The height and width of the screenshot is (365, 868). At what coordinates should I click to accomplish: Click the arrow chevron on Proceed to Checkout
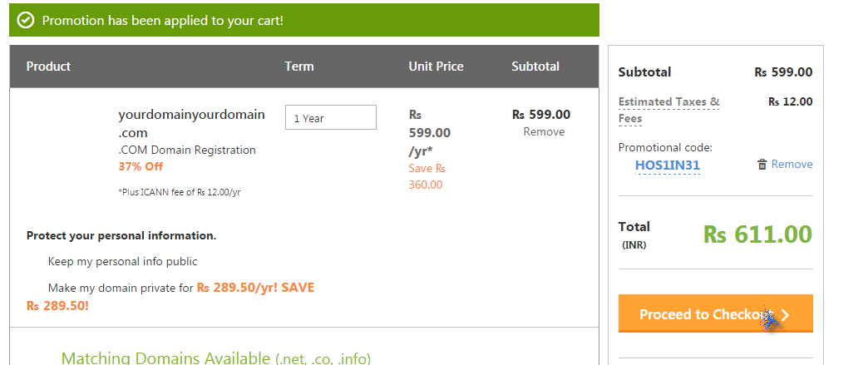tap(786, 314)
